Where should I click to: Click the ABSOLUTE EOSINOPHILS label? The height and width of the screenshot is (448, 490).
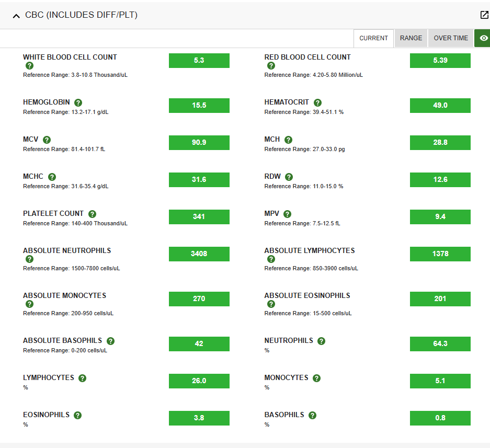pos(307,295)
